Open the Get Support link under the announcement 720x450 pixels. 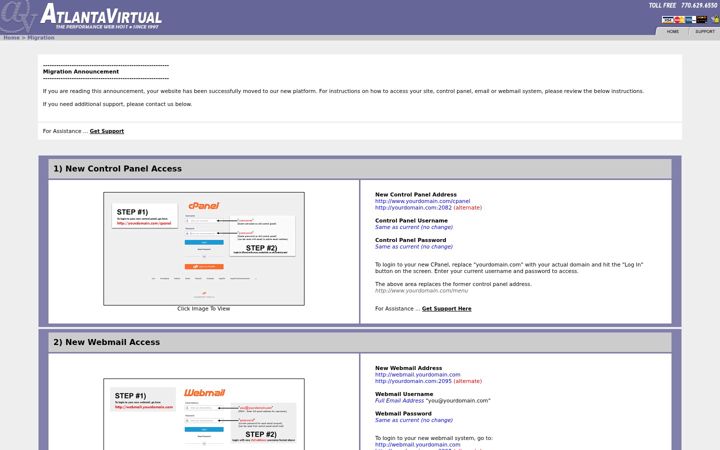pyautogui.click(x=107, y=131)
